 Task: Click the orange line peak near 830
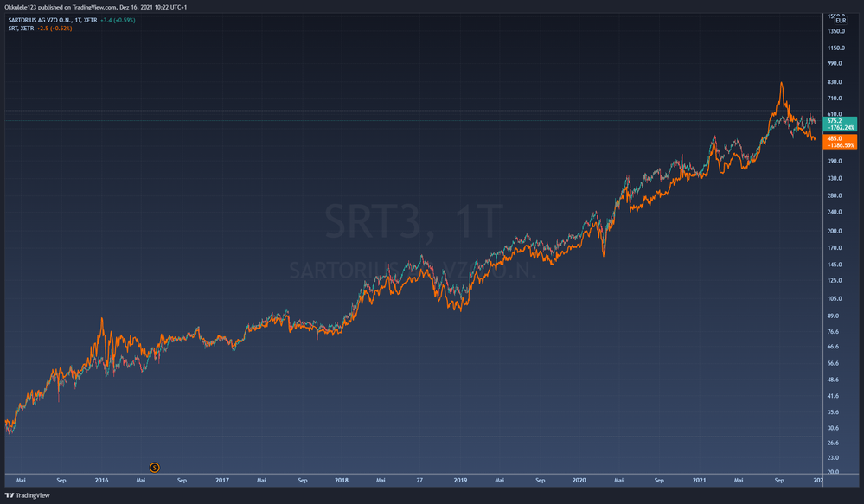(x=781, y=84)
